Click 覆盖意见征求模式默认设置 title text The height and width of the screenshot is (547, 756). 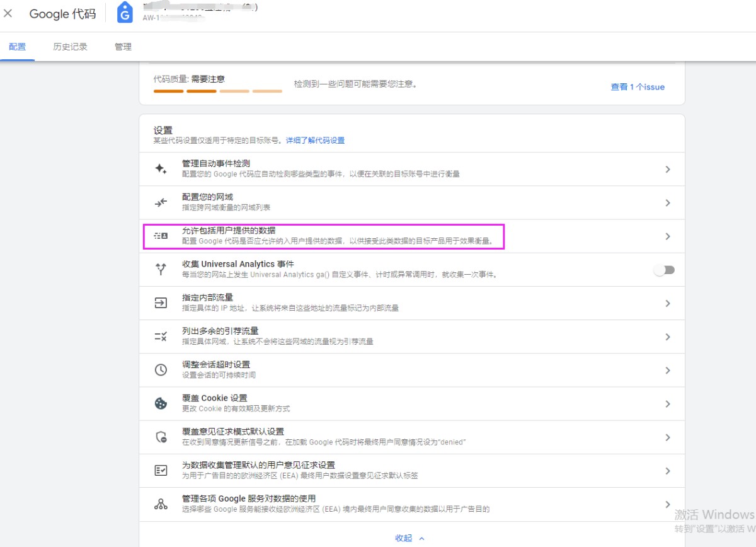pyautogui.click(x=233, y=432)
